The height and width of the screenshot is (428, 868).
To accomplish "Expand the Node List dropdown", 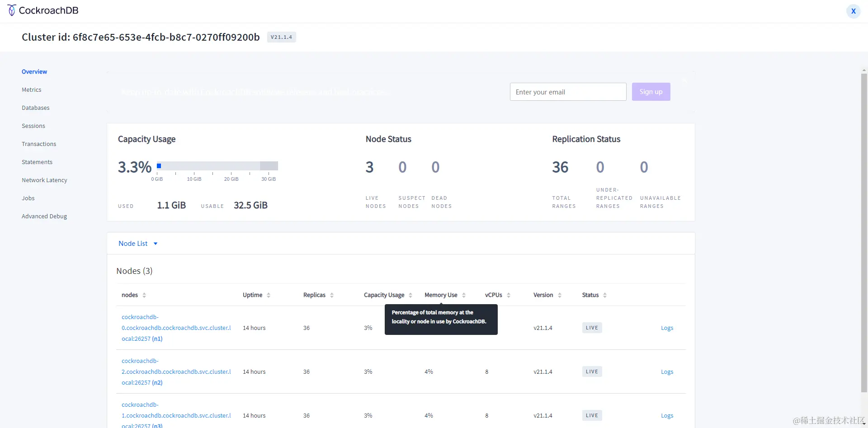I will pyautogui.click(x=138, y=244).
